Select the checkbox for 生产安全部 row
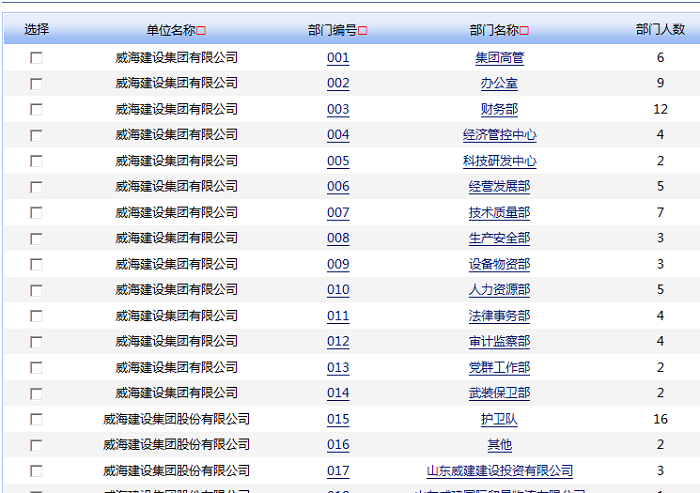The image size is (700, 493). (36, 239)
